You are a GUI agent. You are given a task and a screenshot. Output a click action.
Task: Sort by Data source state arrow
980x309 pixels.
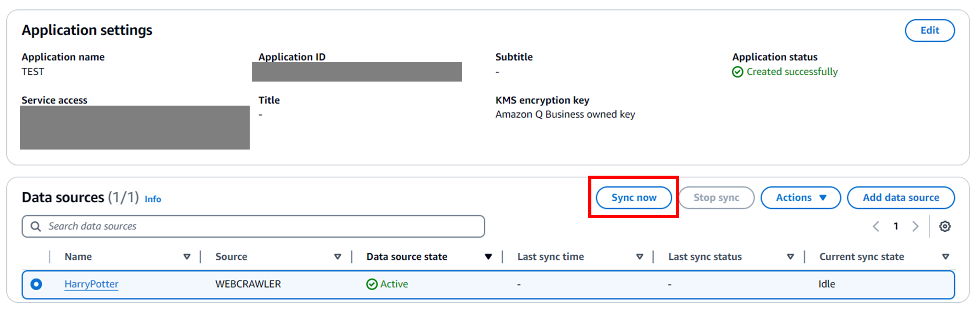[x=488, y=257]
